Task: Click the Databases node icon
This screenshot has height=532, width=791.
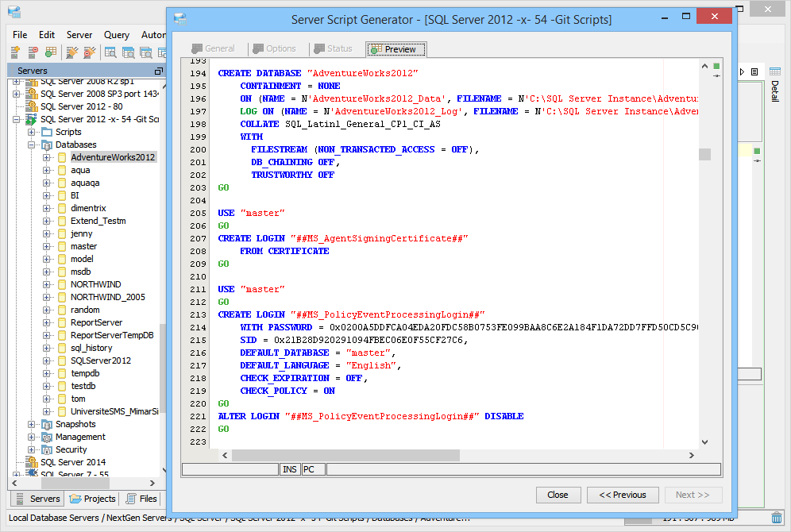Action: point(47,145)
